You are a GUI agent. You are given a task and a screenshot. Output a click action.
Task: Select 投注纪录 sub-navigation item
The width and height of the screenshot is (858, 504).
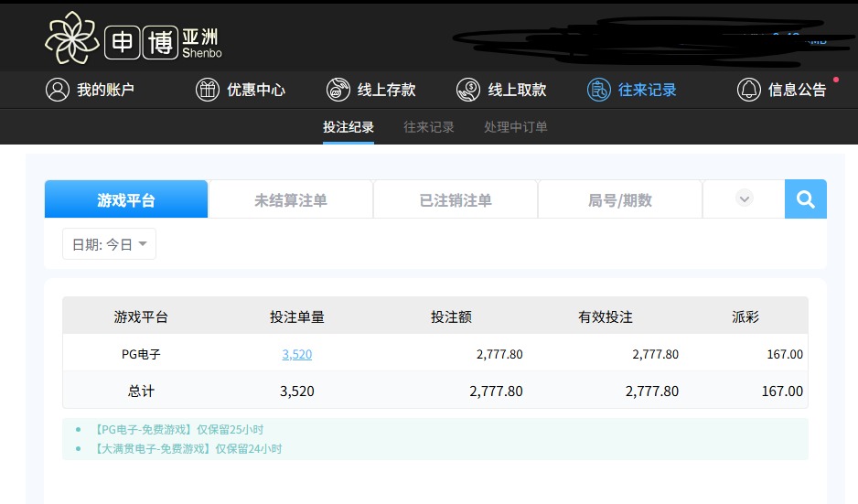pyautogui.click(x=349, y=127)
